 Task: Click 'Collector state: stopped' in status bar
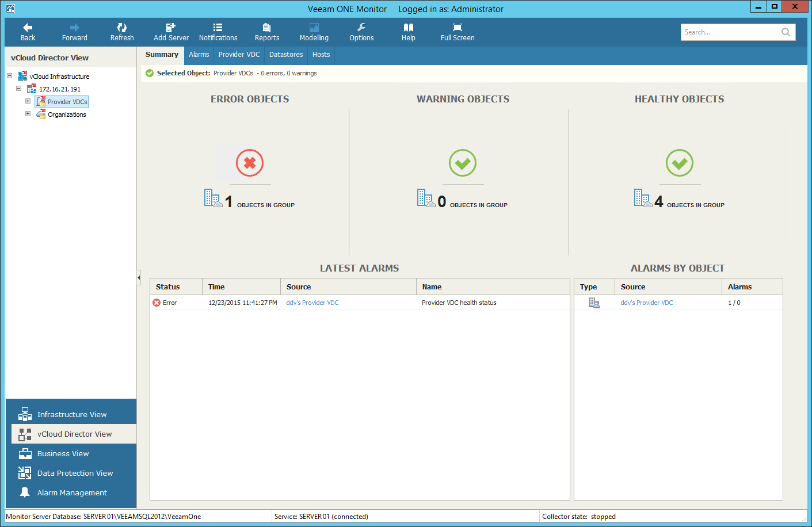point(579,517)
